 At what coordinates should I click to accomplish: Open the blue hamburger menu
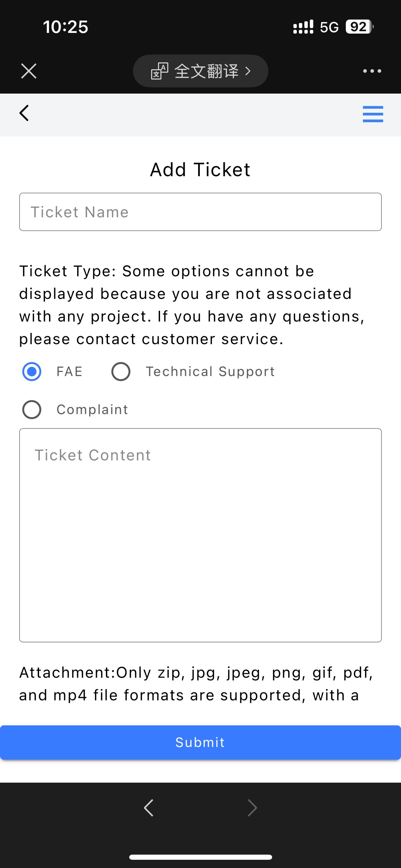click(x=373, y=114)
